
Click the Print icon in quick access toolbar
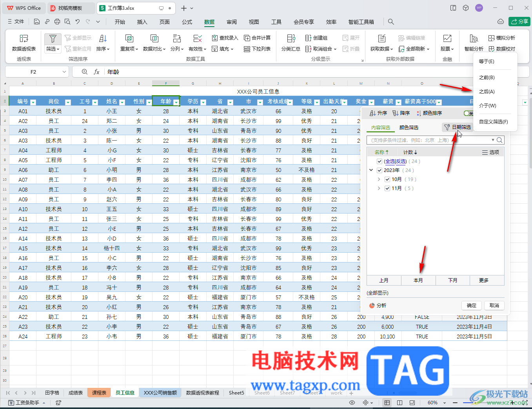click(x=57, y=22)
